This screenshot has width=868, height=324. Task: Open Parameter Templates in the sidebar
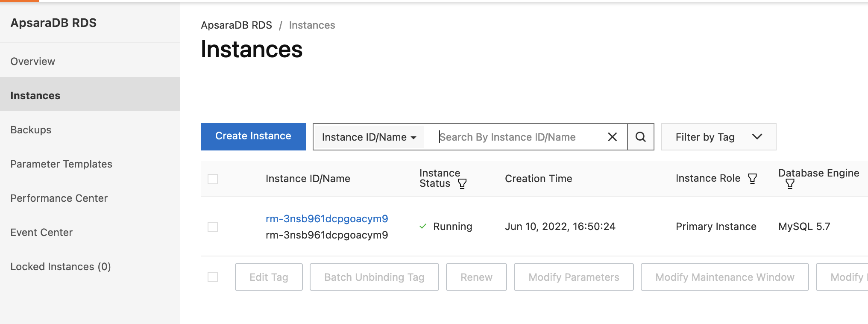click(90, 164)
